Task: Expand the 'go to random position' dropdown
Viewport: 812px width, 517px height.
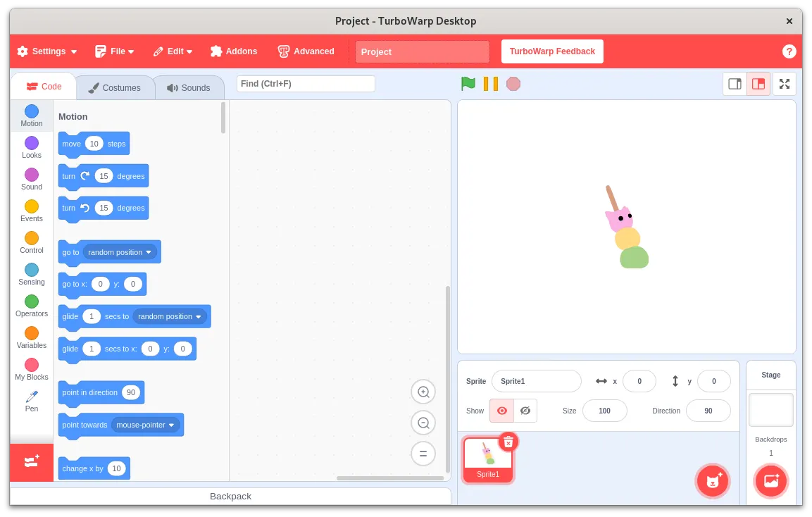Action: click(122, 252)
